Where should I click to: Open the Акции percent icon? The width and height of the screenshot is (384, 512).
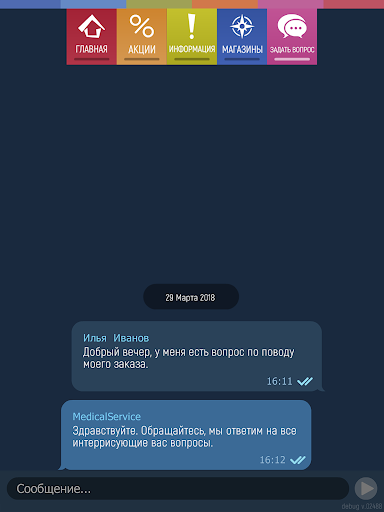pos(142,26)
